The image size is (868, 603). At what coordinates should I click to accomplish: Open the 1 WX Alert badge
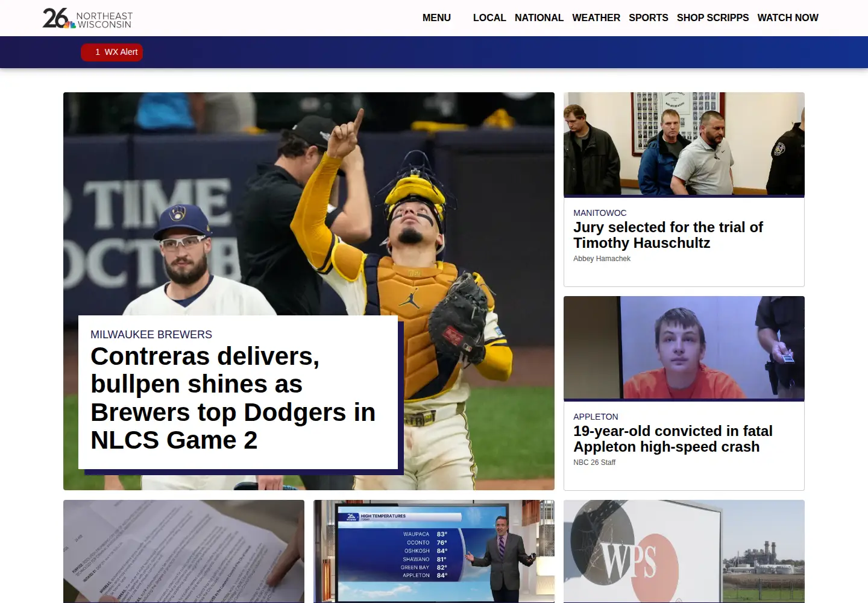(x=112, y=52)
